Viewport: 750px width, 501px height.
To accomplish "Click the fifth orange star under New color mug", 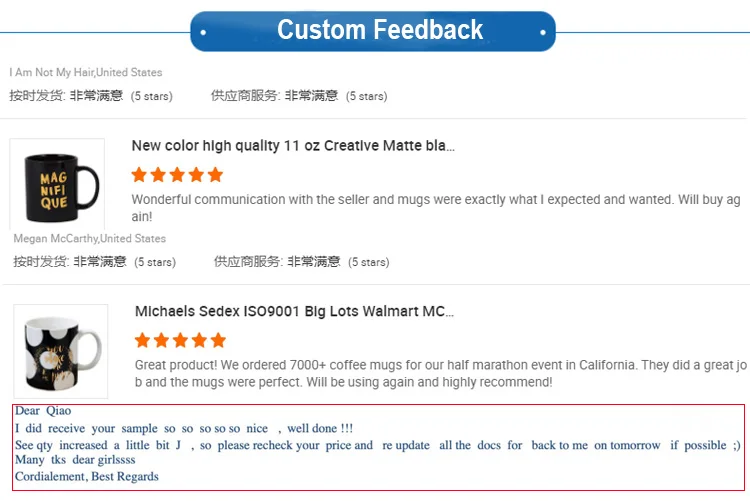I will pyautogui.click(x=215, y=175).
